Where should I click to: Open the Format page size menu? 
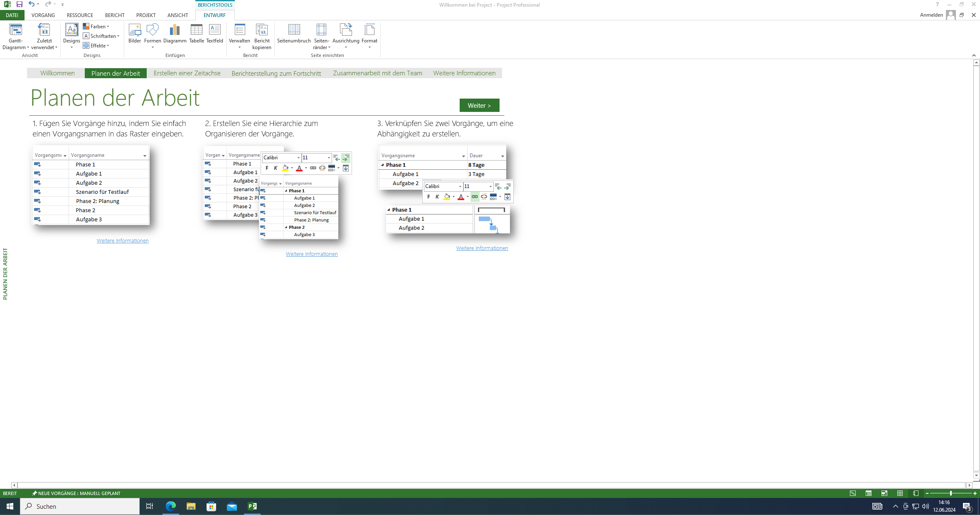[x=369, y=36]
